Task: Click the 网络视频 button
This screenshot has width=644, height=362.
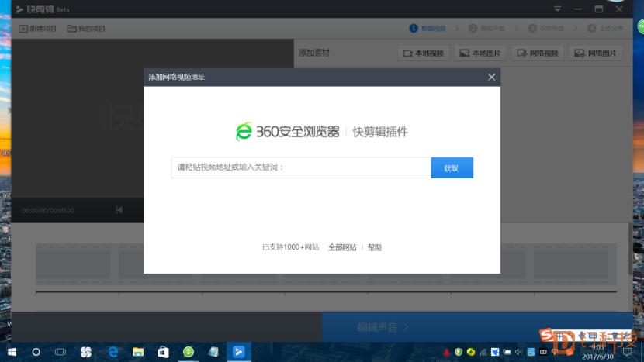Action: [538, 53]
